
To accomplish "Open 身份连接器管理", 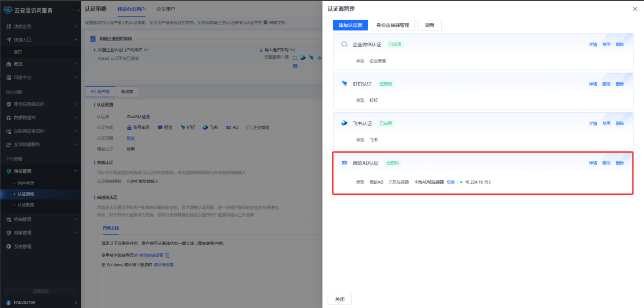I will click(393, 25).
